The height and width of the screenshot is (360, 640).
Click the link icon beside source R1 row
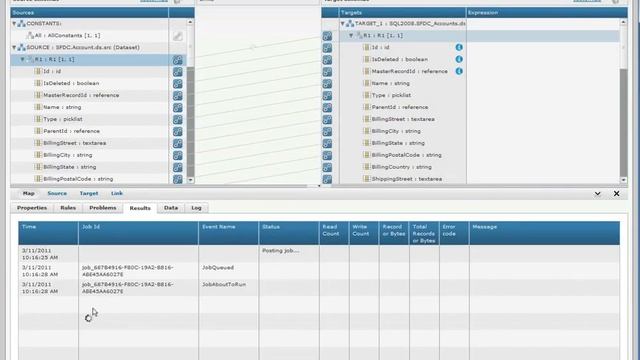[x=178, y=60]
